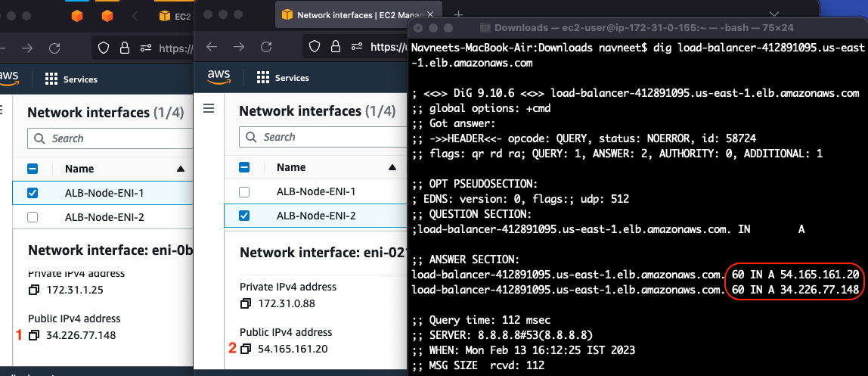Click the padlock site info icon in left browser
The image size is (868, 376).
(x=125, y=48)
